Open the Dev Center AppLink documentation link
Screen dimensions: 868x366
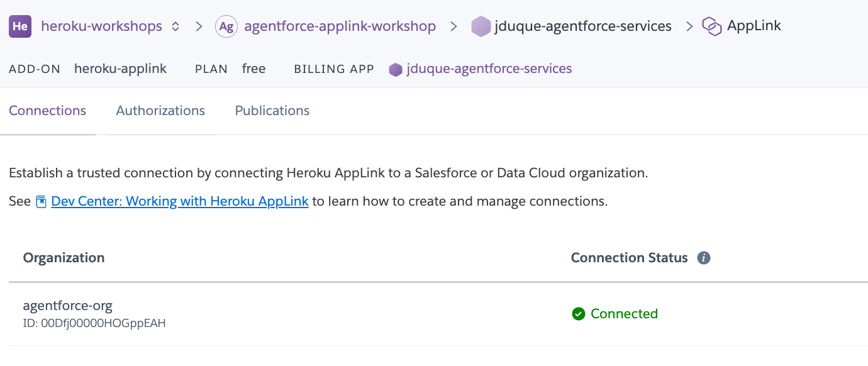click(180, 201)
